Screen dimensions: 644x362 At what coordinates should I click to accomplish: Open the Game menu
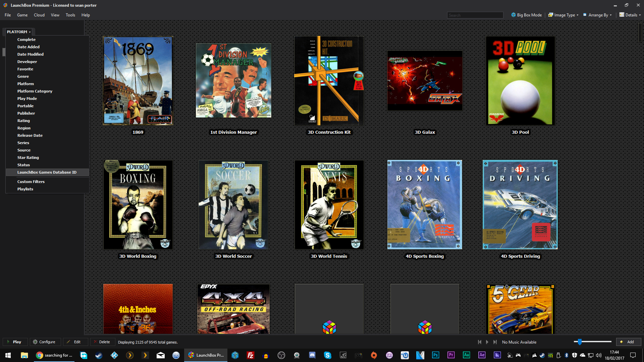click(22, 15)
